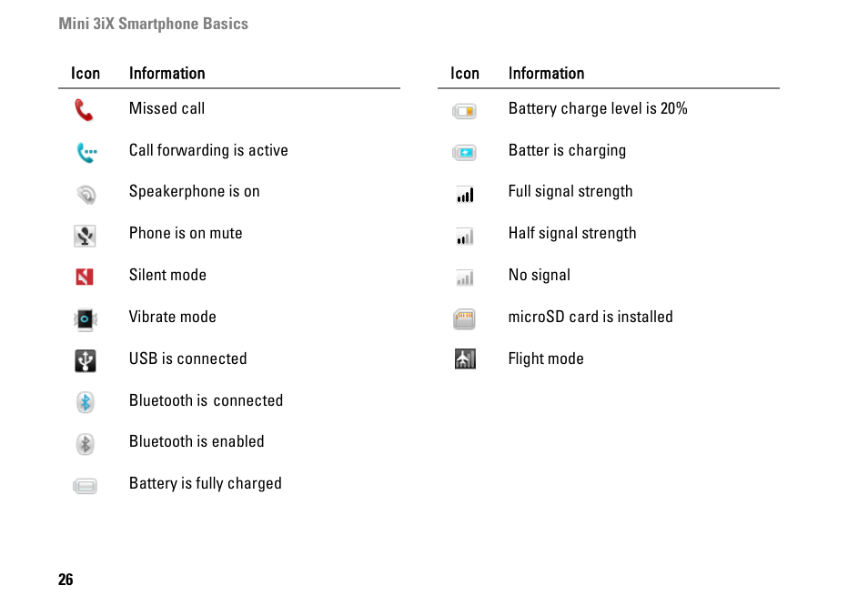This screenshot has width=868, height=616.
Task: Click the Call forwarding phone icon
Action: 86,152
